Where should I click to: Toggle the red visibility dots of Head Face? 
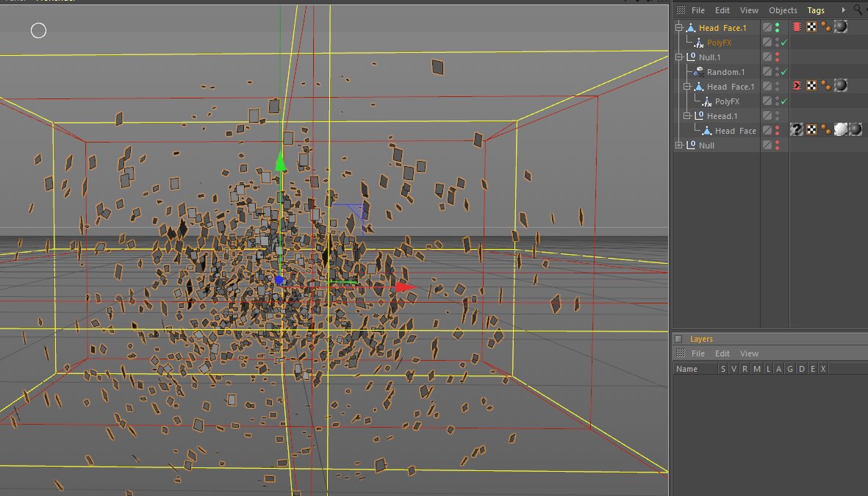point(777,131)
